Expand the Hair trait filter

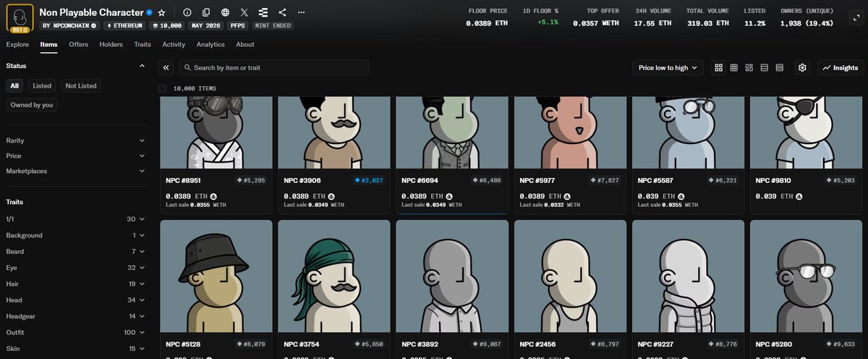[x=75, y=284]
